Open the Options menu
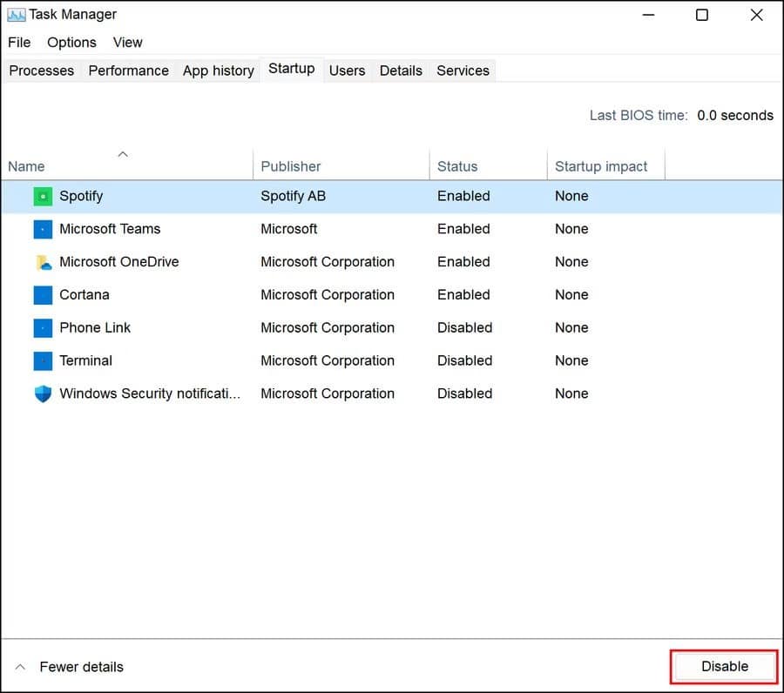 click(x=71, y=42)
